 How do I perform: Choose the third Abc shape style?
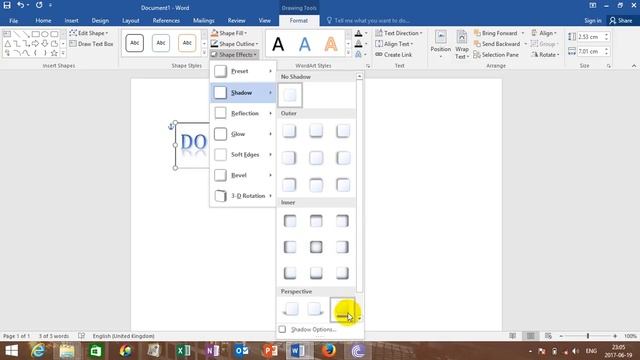point(187,43)
